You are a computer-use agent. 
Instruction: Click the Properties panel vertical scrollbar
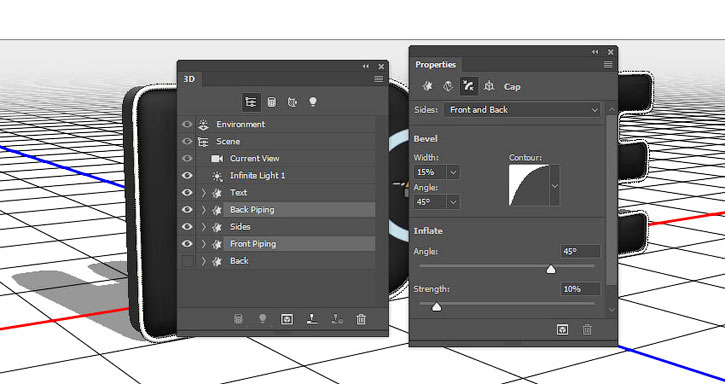point(611,199)
